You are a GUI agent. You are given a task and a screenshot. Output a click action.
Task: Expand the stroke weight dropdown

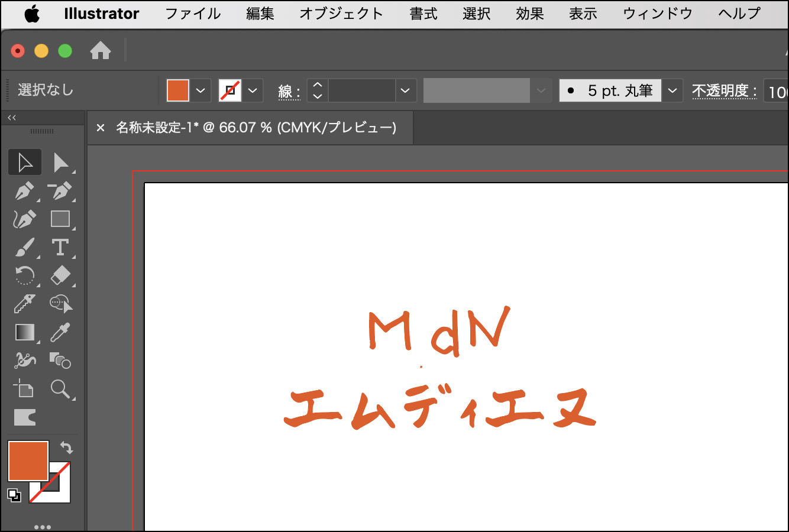coord(405,90)
